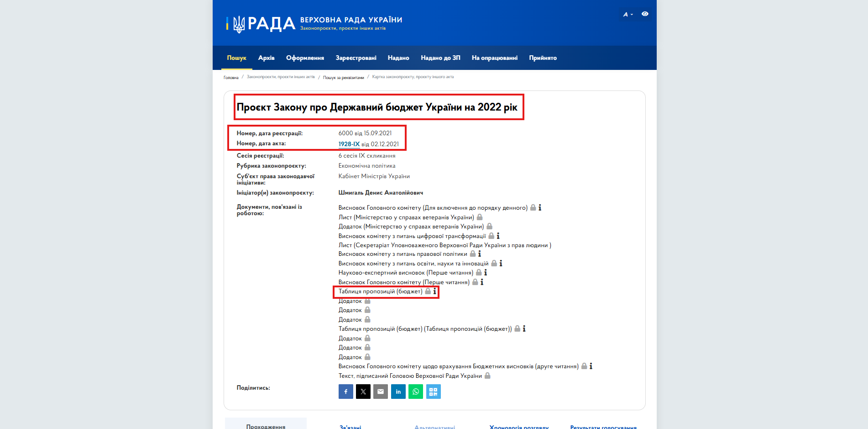868x429 pixels.
Task: Click Законопроекти, проекти інших актів breadcrumb
Action: (x=281, y=77)
